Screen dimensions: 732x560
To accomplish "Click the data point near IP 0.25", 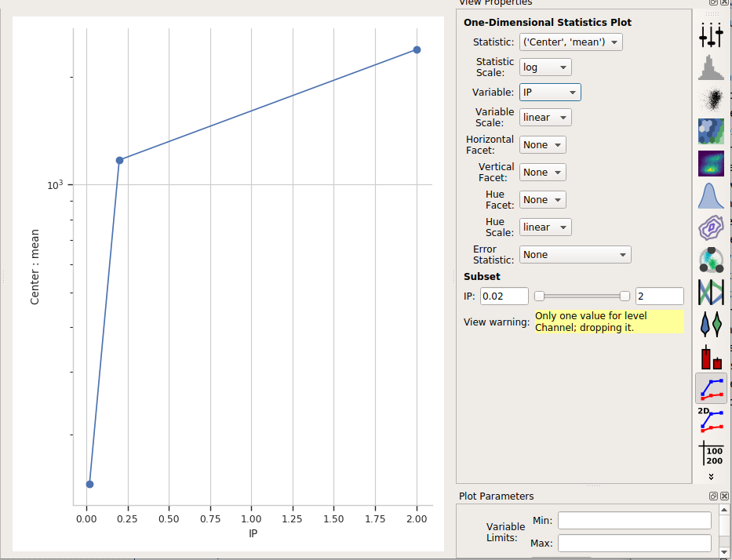I will [119, 161].
